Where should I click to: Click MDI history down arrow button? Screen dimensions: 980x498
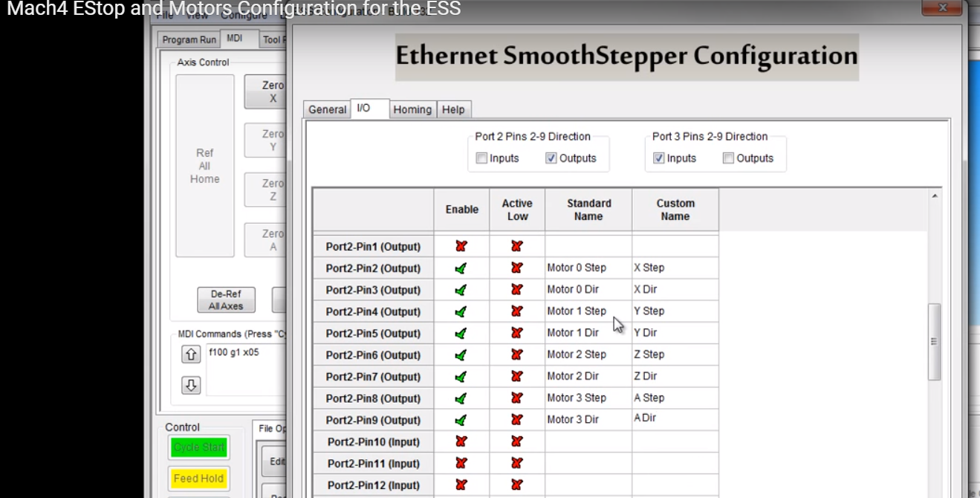coord(191,385)
